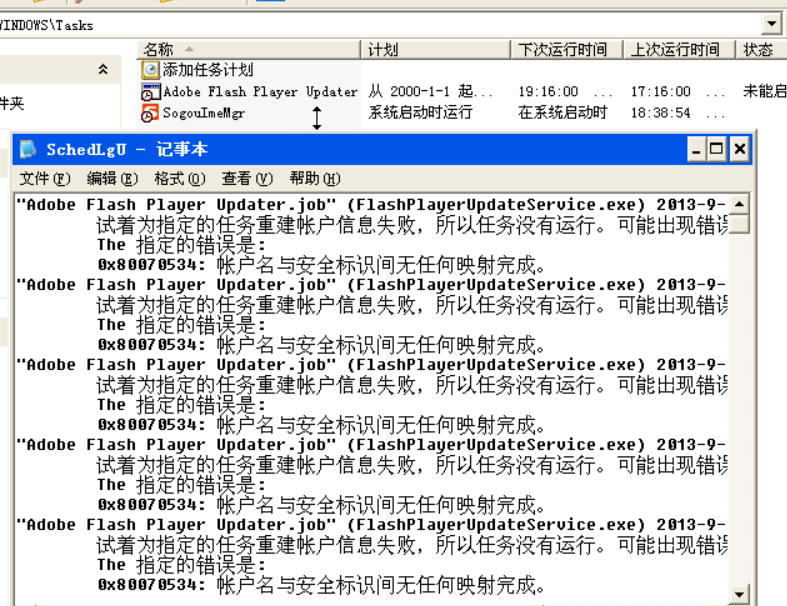Select the SogouImeMgr name text
787x606 pixels.
pos(204,113)
